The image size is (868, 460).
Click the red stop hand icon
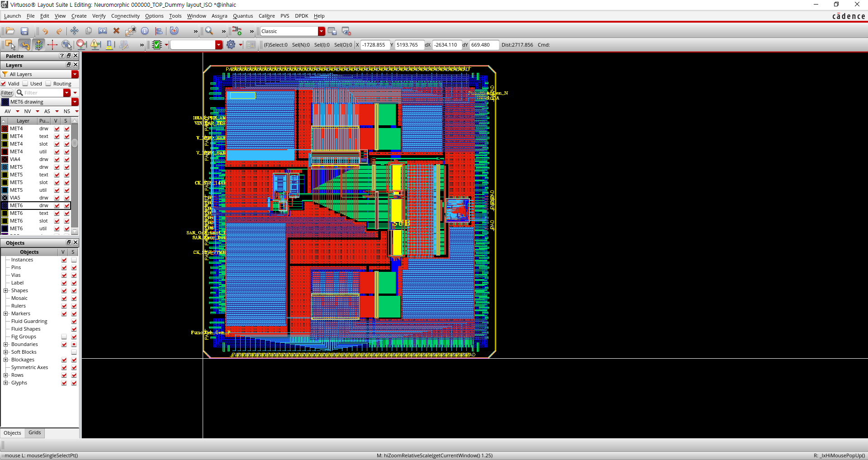point(81,44)
